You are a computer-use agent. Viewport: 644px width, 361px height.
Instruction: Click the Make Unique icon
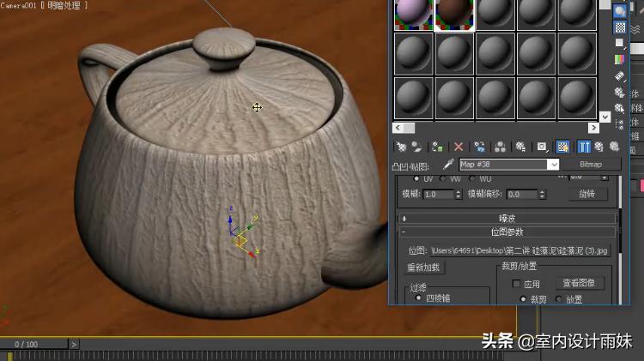point(500,147)
